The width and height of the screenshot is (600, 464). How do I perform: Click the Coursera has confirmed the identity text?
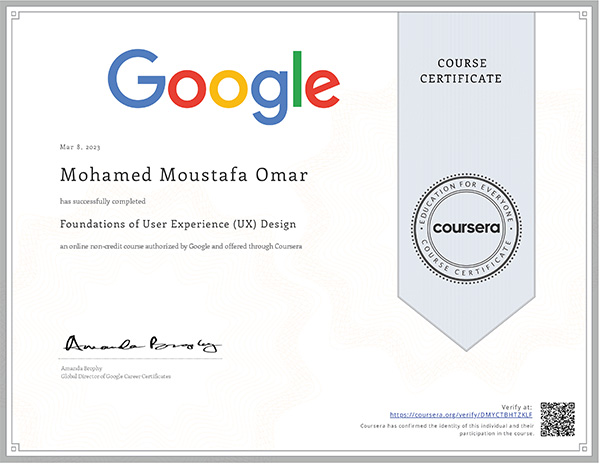pyautogui.click(x=447, y=430)
